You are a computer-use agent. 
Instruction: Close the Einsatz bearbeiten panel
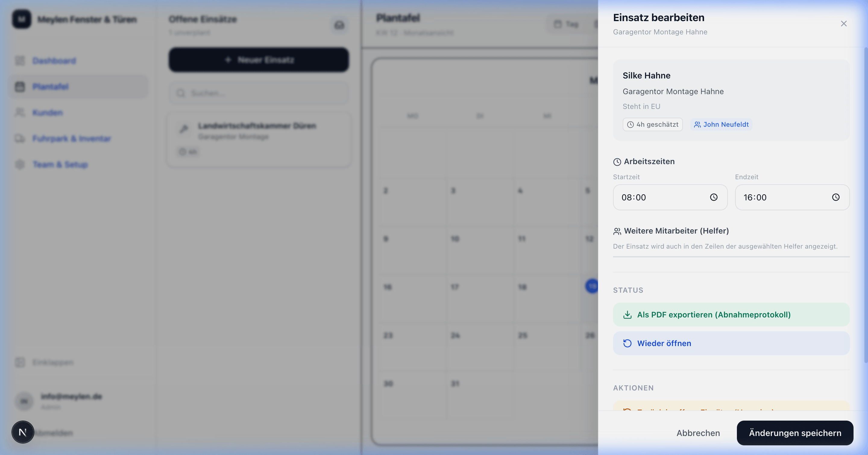pos(843,24)
